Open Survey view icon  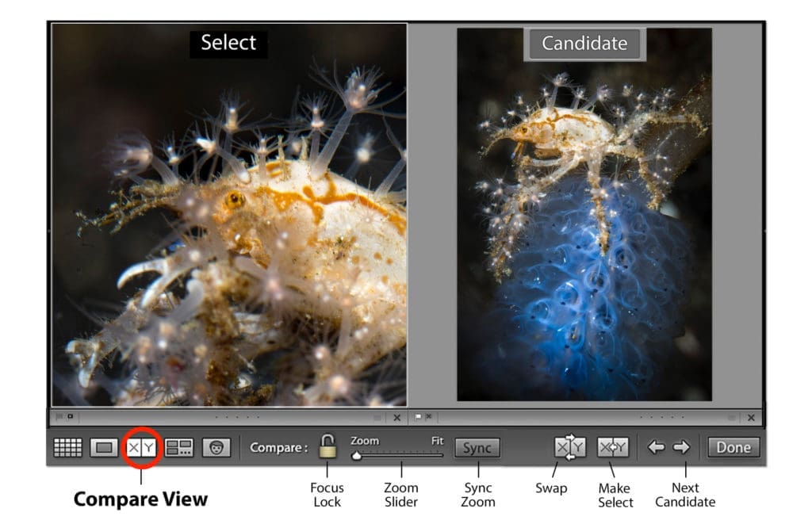[178, 447]
